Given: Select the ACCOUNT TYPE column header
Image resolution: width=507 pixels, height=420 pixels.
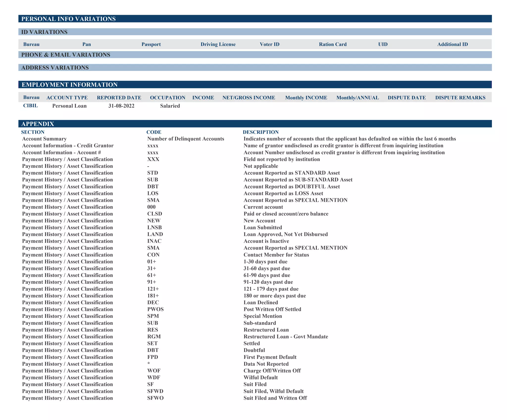Looking at the screenshot, I should tap(67, 98).
